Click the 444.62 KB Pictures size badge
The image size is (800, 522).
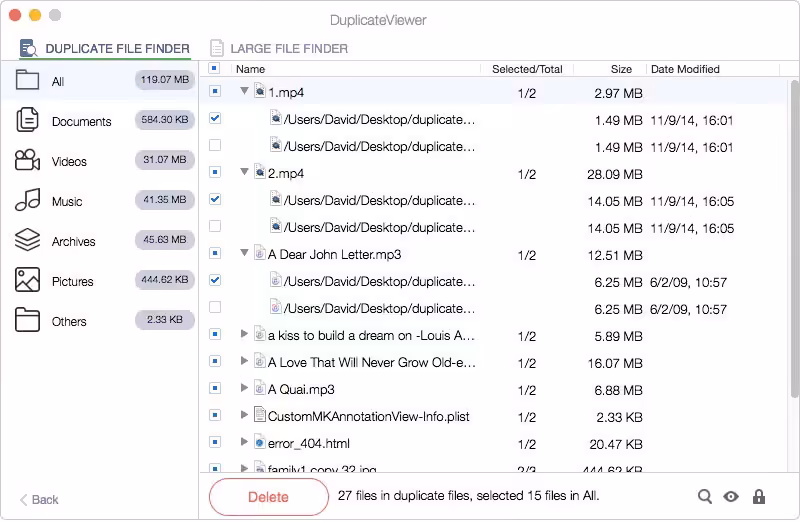(x=165, y=280)
